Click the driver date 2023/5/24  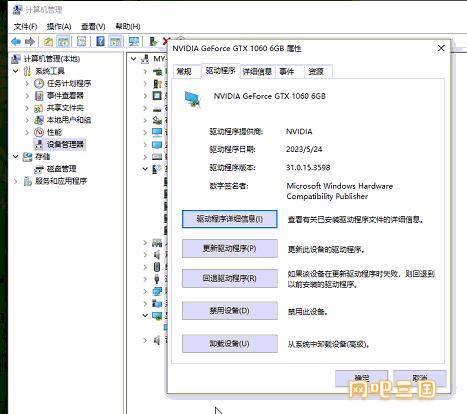304,149
